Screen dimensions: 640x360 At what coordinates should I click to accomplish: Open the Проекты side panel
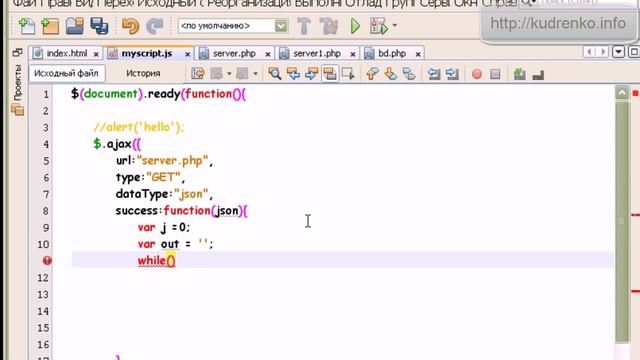point(17,82)
